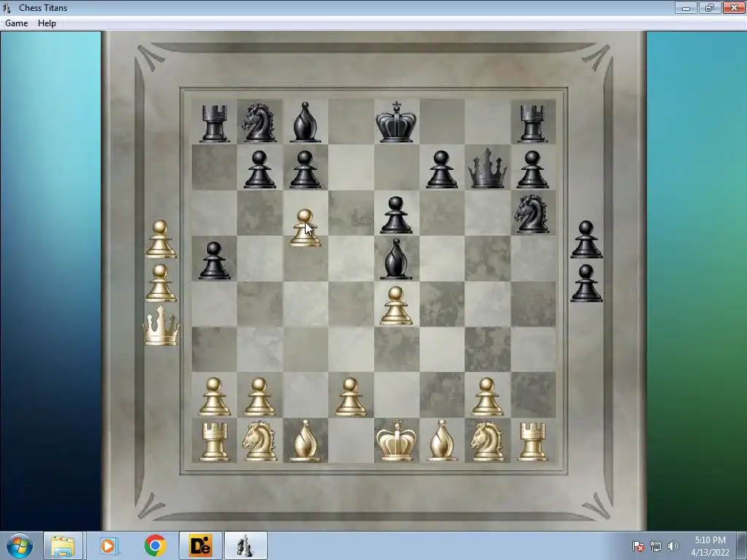
Task: Open the Game menu
Action: (x=17, y=23)
